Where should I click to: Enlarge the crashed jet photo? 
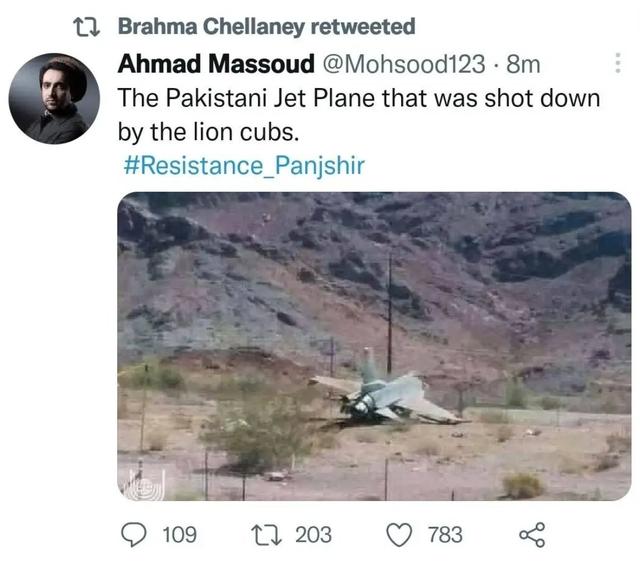point(374,346)
